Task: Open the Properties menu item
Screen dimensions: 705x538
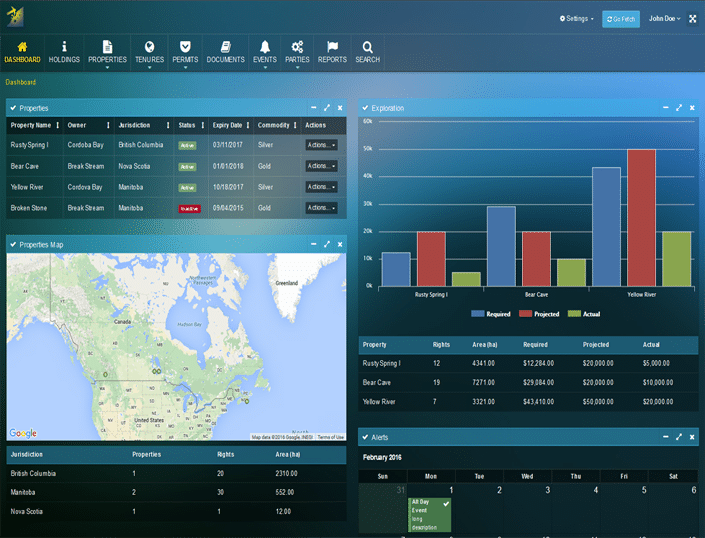Action: 107,52
